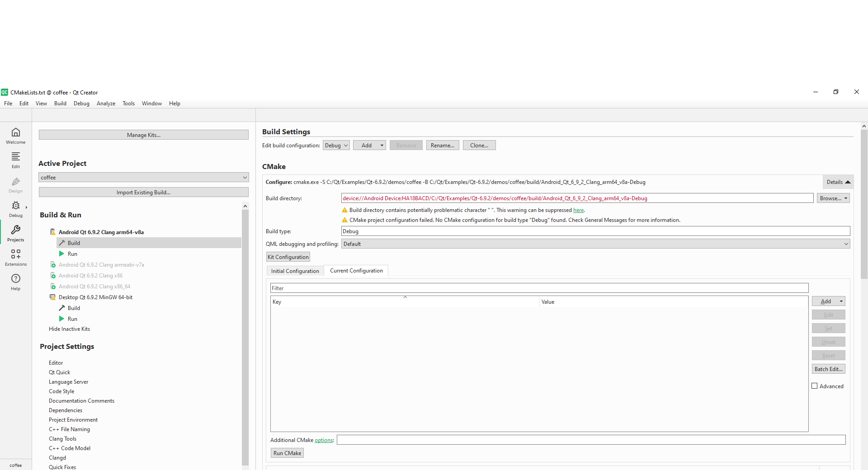
Task: Switch to the Initial Configuration tab
Action: (x=295, y=271)
